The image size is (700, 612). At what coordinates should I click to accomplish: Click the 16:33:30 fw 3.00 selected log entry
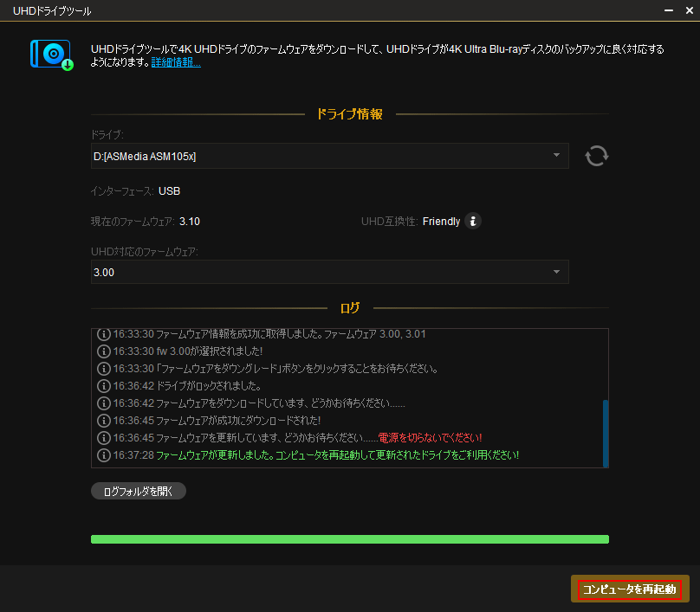point(179,351)
